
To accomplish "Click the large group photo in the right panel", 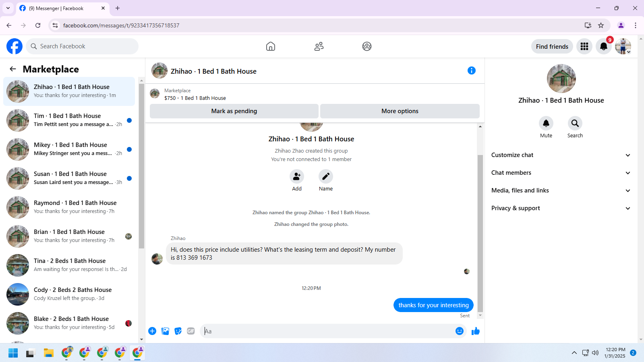I will coord(561,79).
